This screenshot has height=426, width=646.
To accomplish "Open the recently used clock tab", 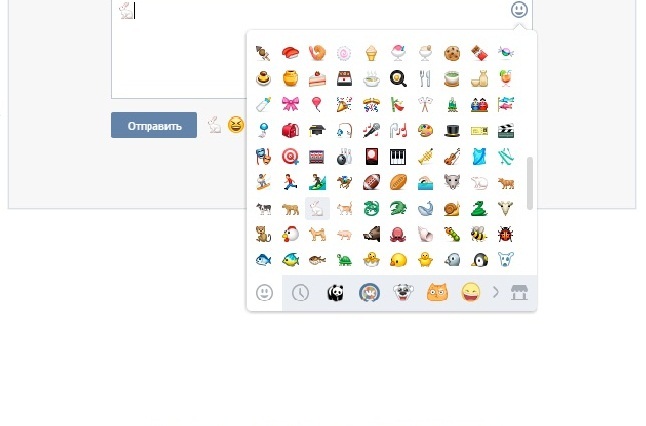I will click(x=300, y=293).
